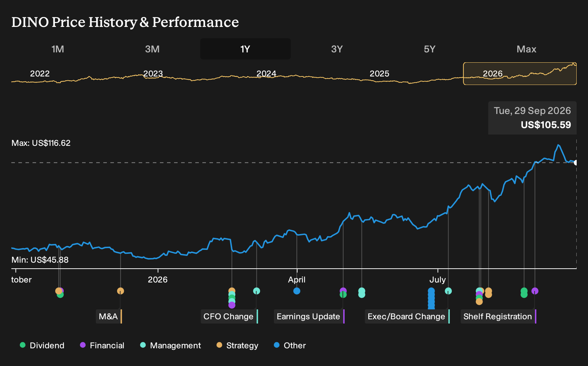Click the Max: US$116.62 label
This screenshot has width=588, height=366.
point(41,143)
